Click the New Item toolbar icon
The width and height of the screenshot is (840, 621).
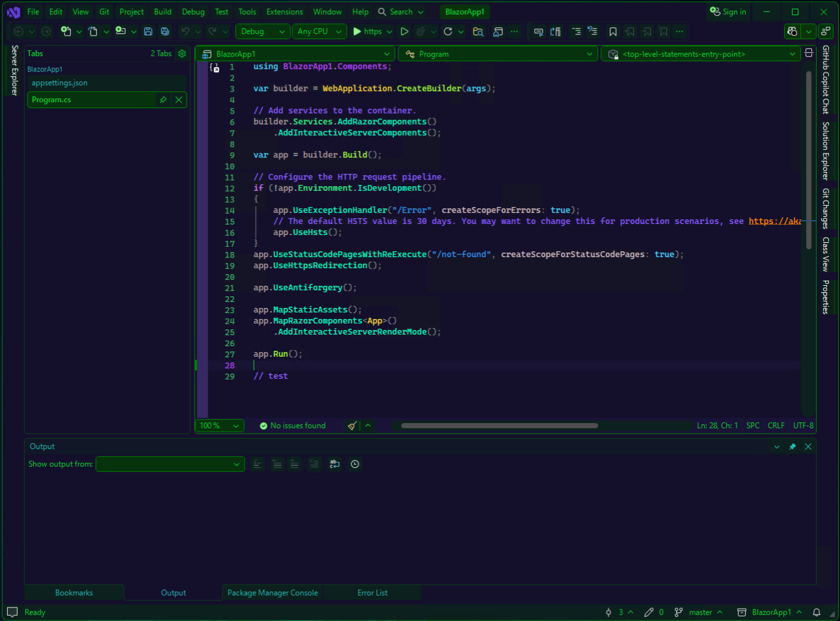(66, 31)
